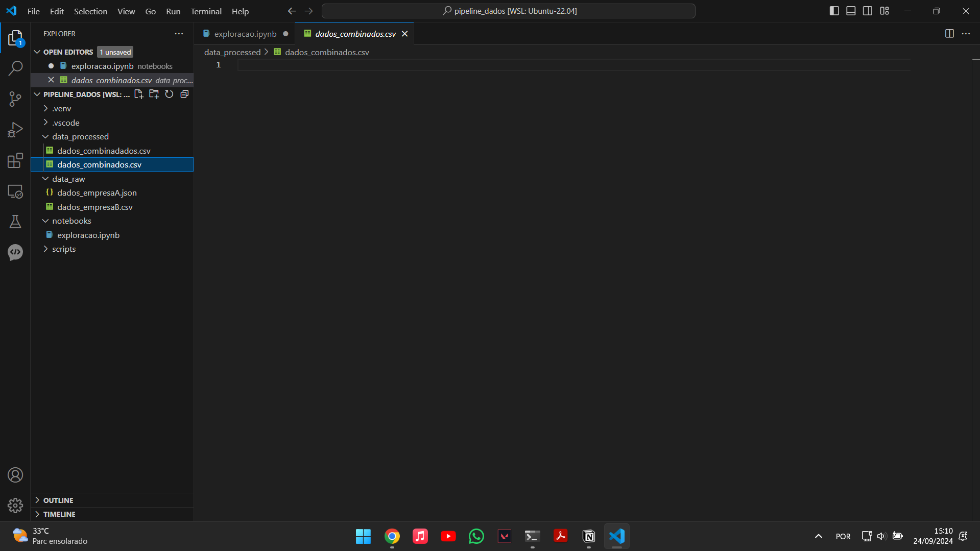
Task: Open the Terminal menu
Action: pos(206,11)
